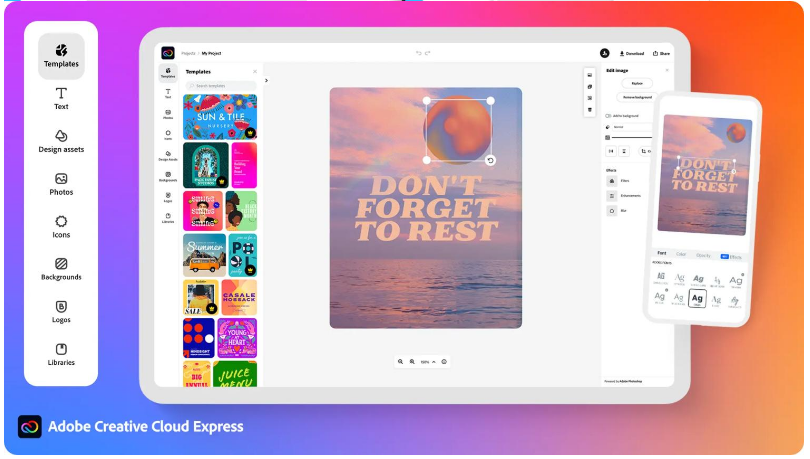Click the Download button in the header
The width and height of the screenshot is (810, 459).
click(632, 53)
